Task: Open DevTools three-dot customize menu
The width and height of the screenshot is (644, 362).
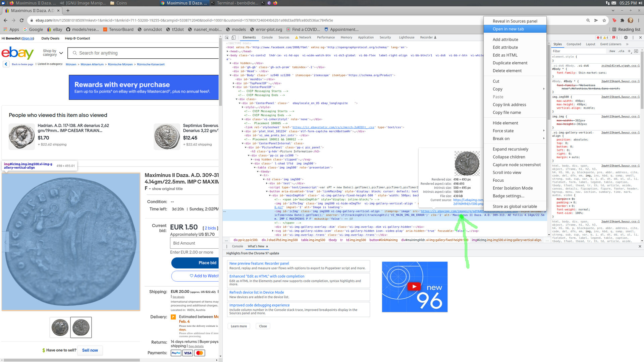Action: pos(633,38)
